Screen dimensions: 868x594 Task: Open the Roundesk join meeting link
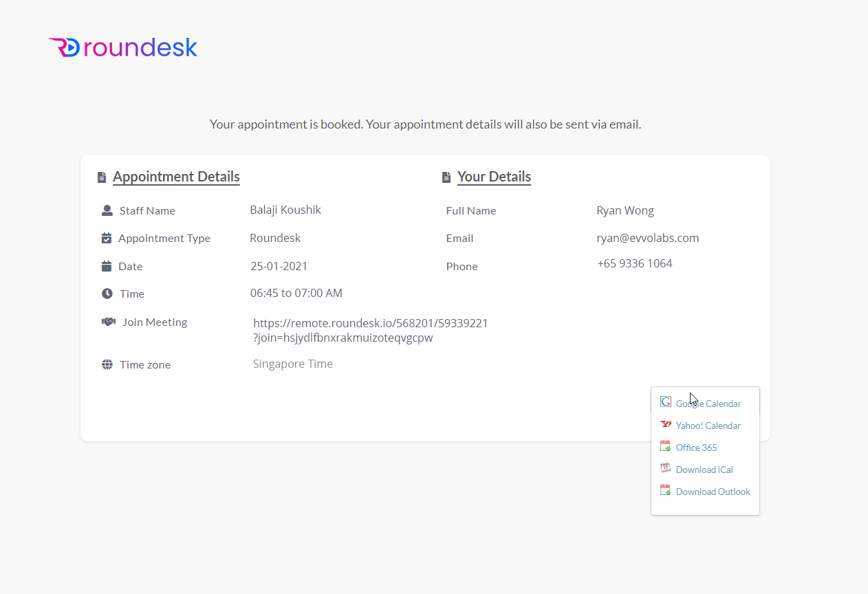click(371, 331)
